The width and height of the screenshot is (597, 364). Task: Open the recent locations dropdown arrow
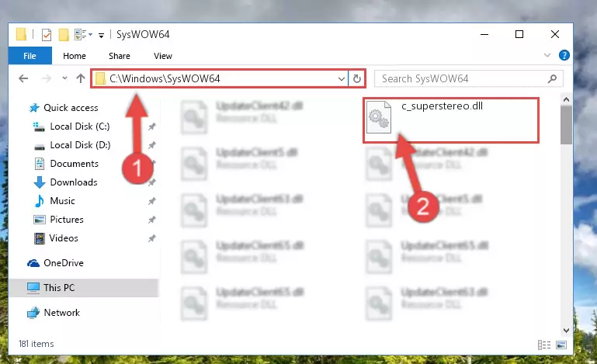[x=64, y=78]
